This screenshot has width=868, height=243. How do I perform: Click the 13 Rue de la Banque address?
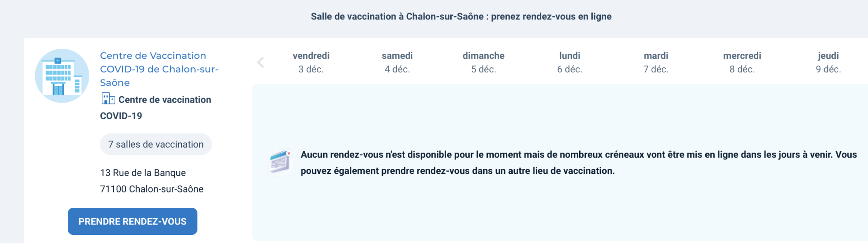click(143, 173)
